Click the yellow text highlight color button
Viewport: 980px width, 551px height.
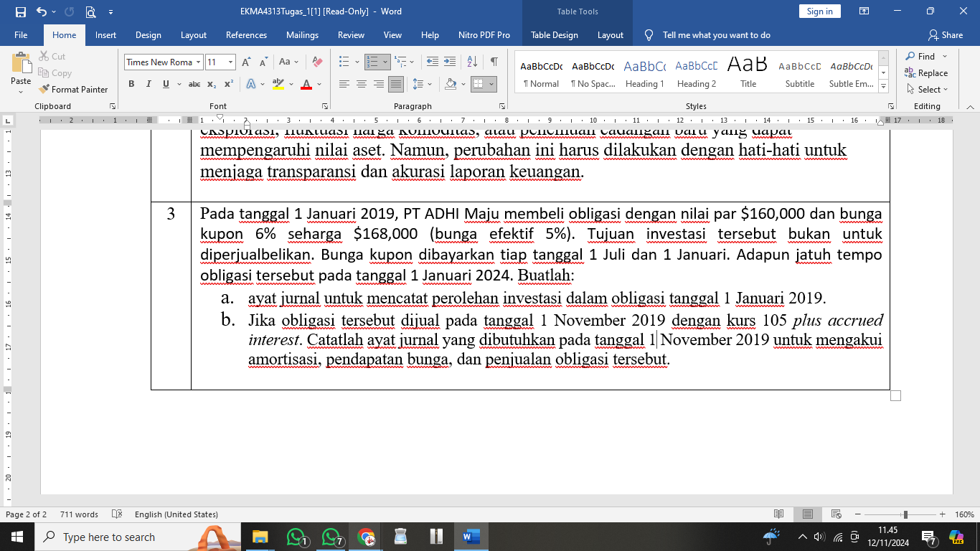click(278, 84)
